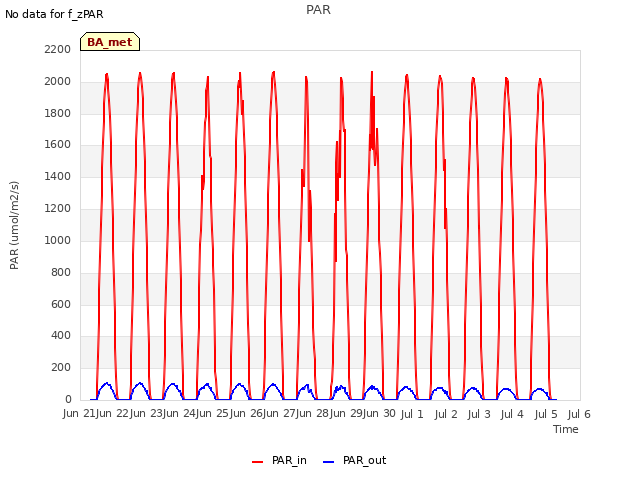Click the Time axis label
Image resolution: width=640 pixels, height=480 pixels.
pyautogui.click(x=566, y=429)
